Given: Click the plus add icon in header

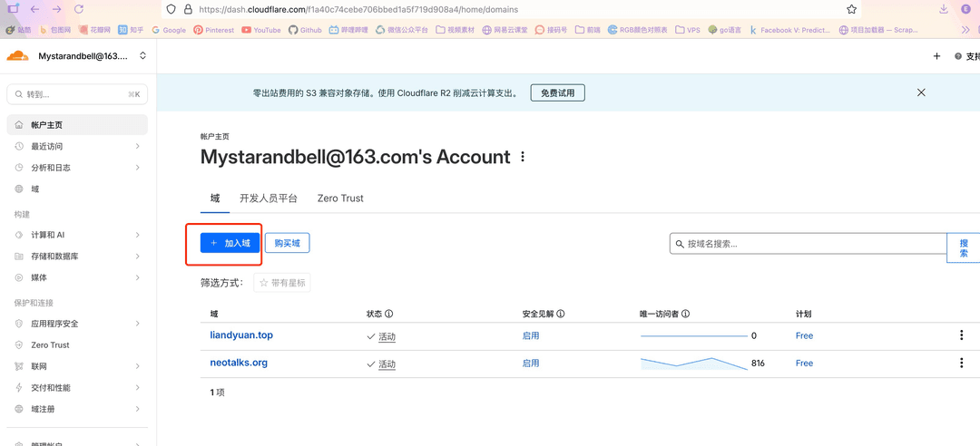Looking at the screenshot, I should coord(936,56).
